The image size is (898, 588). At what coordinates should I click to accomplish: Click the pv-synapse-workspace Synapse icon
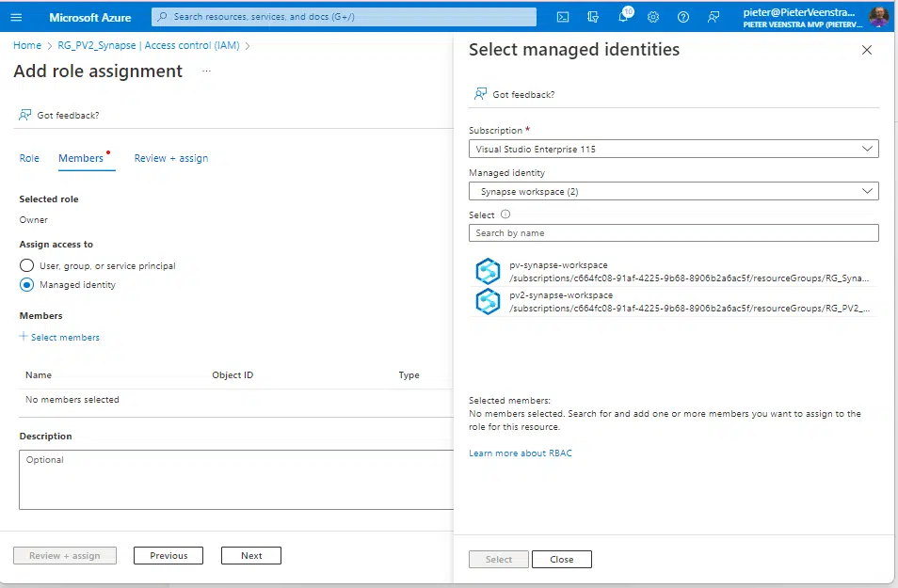(x=488, y=271)
